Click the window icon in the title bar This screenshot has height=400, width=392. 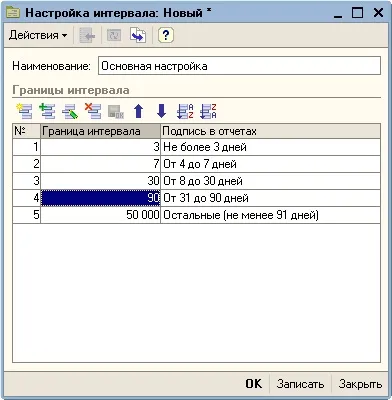point(13,13)
